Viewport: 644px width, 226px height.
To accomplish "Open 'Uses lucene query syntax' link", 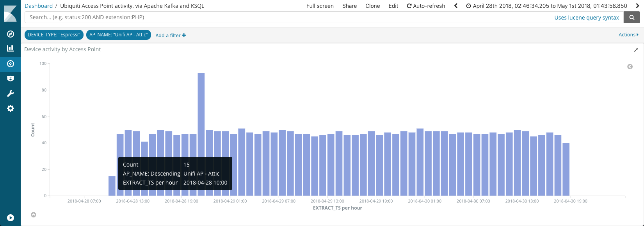I will 587,18.
